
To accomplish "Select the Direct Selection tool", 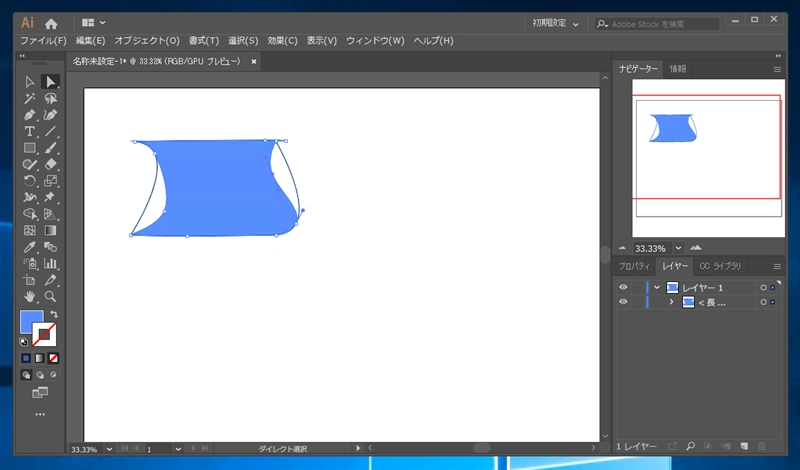I will [50, 82].
